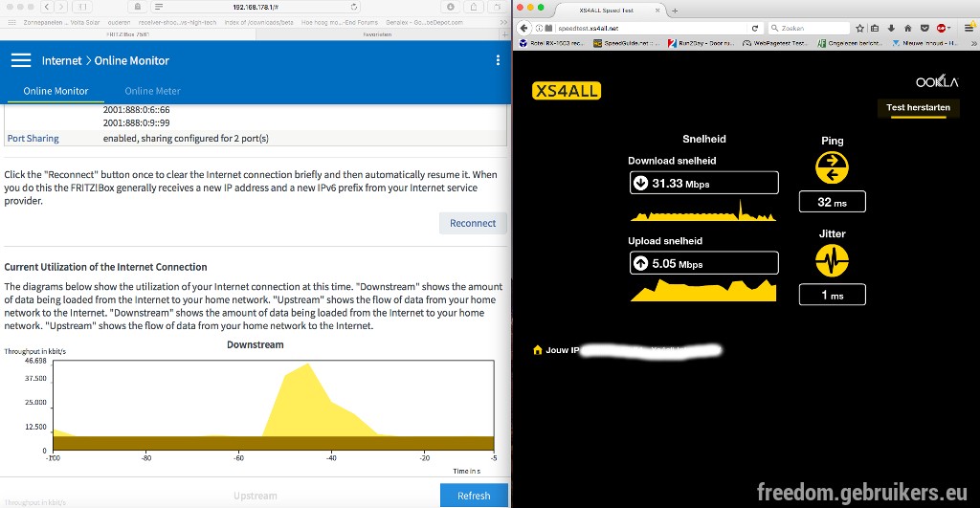Click the XS4ALL logo
Image resolution: width=980 pixels, height=508 pixels.
[567, 91]
